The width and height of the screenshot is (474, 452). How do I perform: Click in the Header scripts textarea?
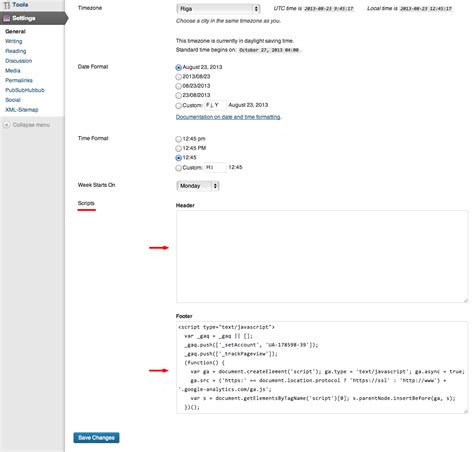pos(322,257)
